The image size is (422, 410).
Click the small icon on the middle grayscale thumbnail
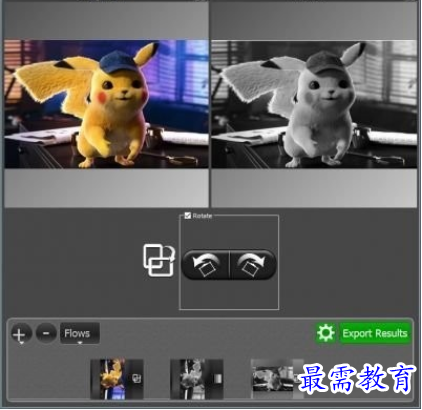[217, 379]
